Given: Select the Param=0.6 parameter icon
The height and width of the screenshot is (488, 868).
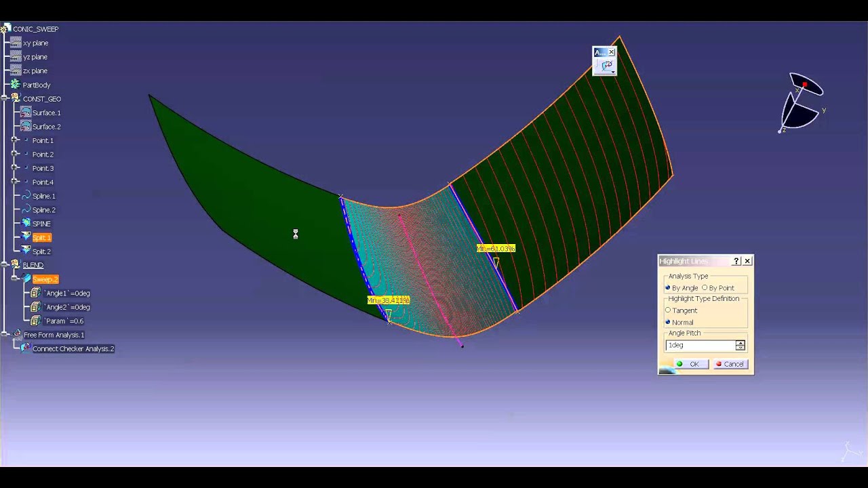Looking at the screenshot, I should point(35,321).
